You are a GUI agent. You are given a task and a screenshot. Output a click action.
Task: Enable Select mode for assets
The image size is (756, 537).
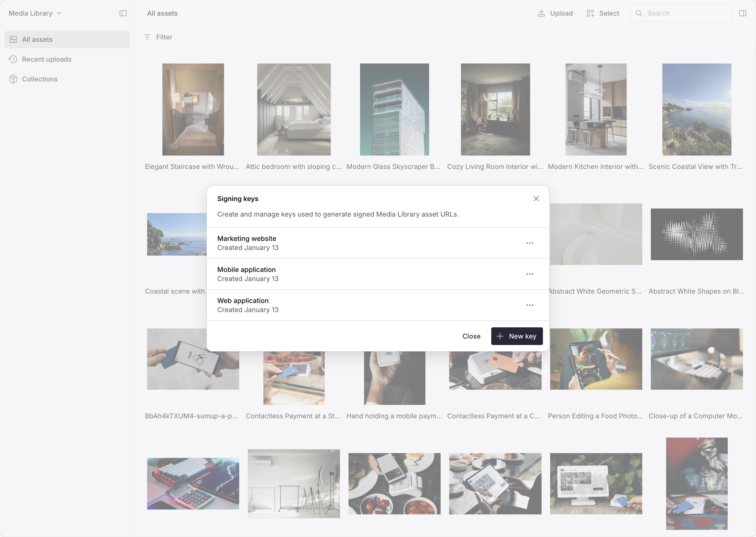point(602,13)
